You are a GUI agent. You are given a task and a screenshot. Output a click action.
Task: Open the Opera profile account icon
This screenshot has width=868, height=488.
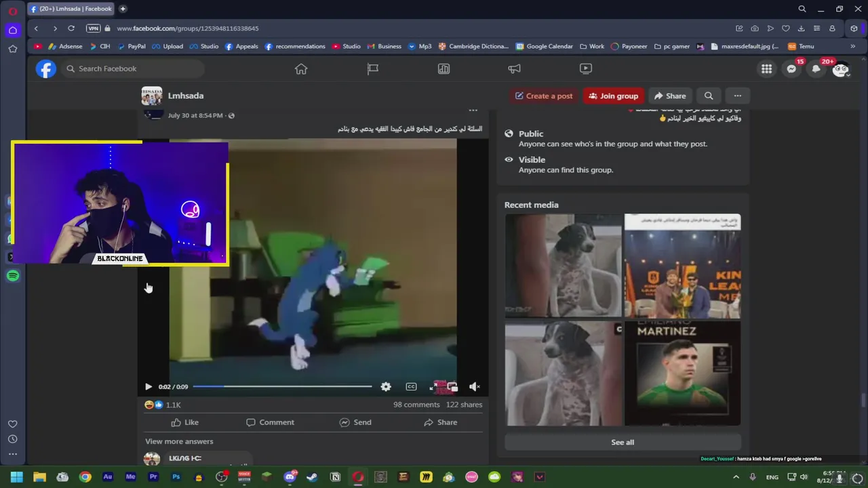833,28
